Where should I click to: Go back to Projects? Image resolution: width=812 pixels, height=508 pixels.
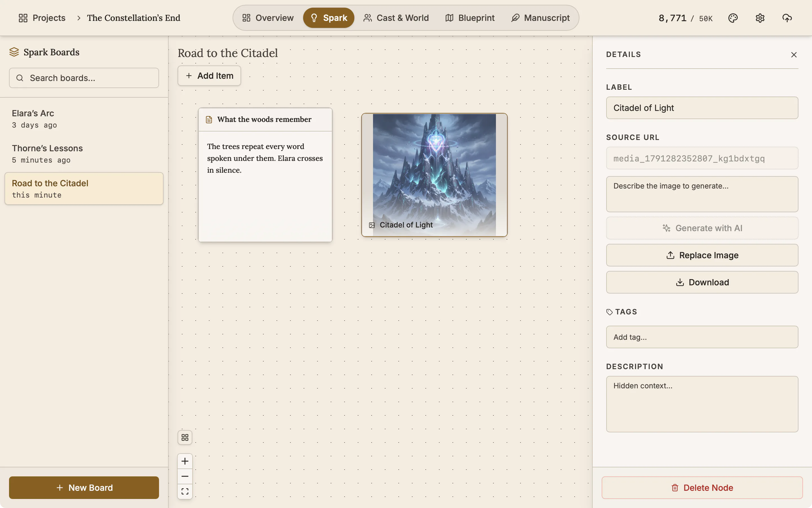point(42,18)
